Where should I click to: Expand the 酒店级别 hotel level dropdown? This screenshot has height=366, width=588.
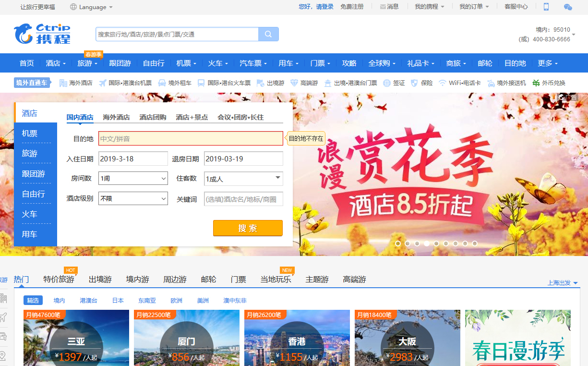(x=133, y=198)
